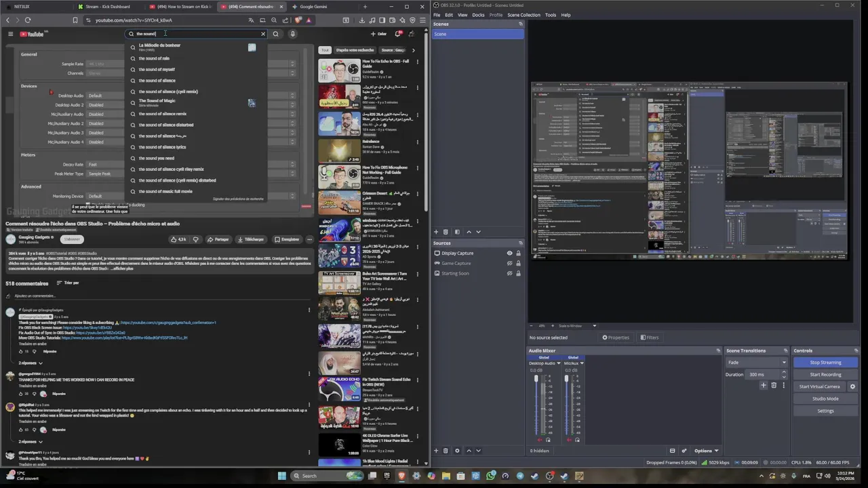Image resolution: width=868 pixels, height=488 pixels.
Task: Add a new source with plus icon
Action: click(x=436, y=451)
